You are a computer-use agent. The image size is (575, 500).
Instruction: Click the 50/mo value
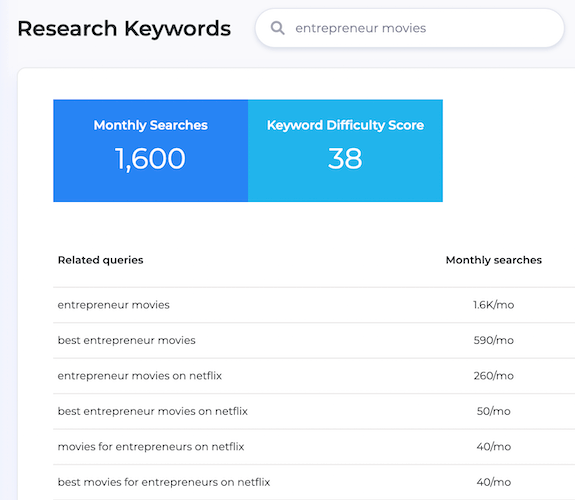[494, 411]
